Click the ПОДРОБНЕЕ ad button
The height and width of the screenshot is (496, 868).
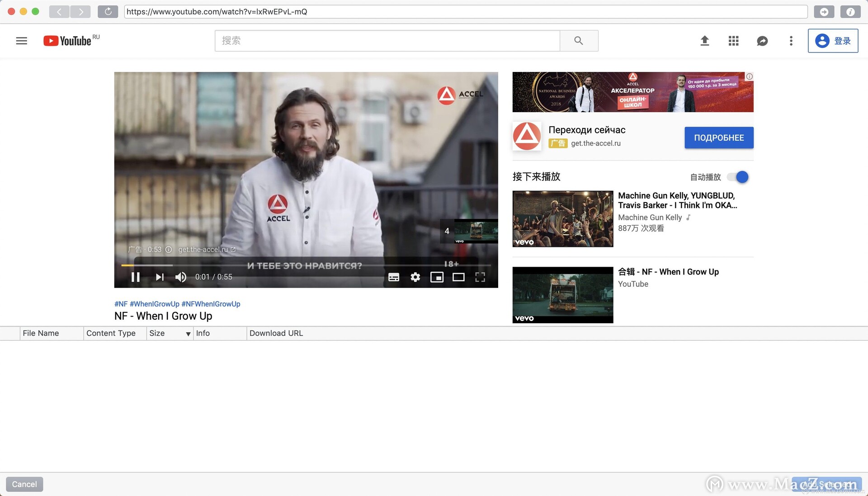[x=718, y=137]
